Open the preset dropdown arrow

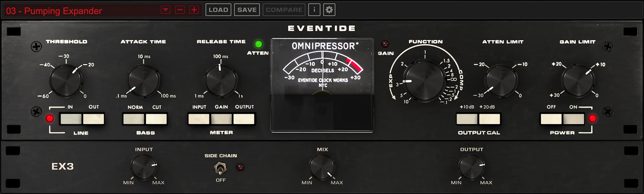[x=166, y=10]
